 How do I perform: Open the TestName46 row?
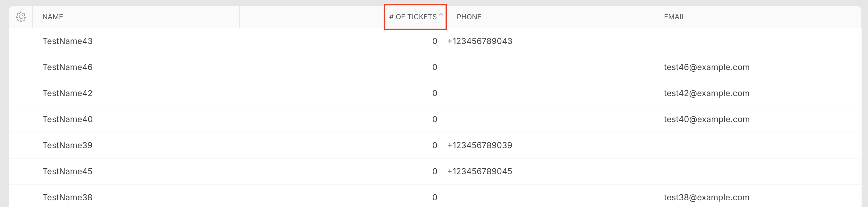435,67
